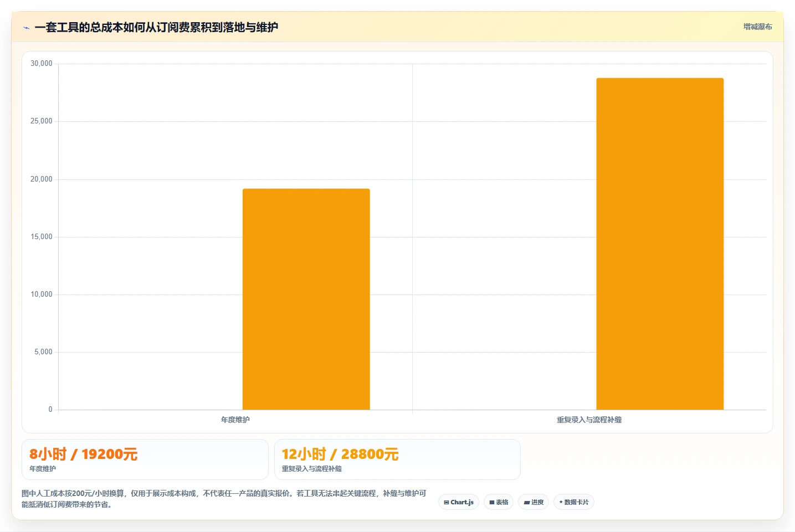Click the 增减瀑布 label in header
The height and width of the screenshot is (532, 795).
757,27
